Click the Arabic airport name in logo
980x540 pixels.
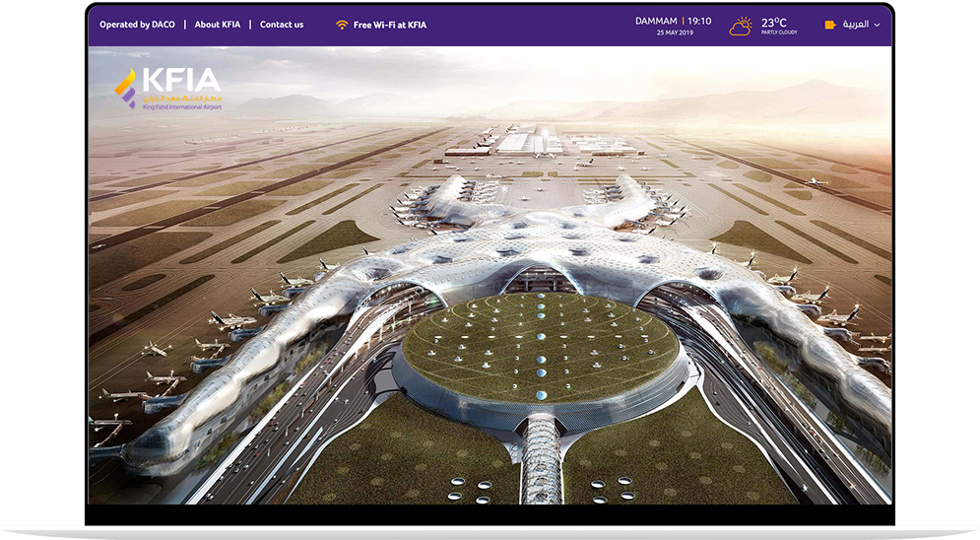coord(182,99)
